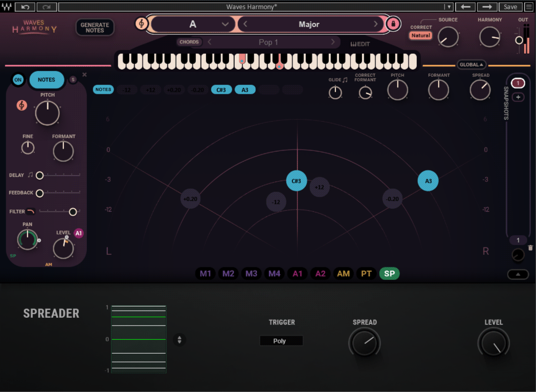Add a new snapshot with plus
This screenshot has height=392, width=536.
click(518, 97)
